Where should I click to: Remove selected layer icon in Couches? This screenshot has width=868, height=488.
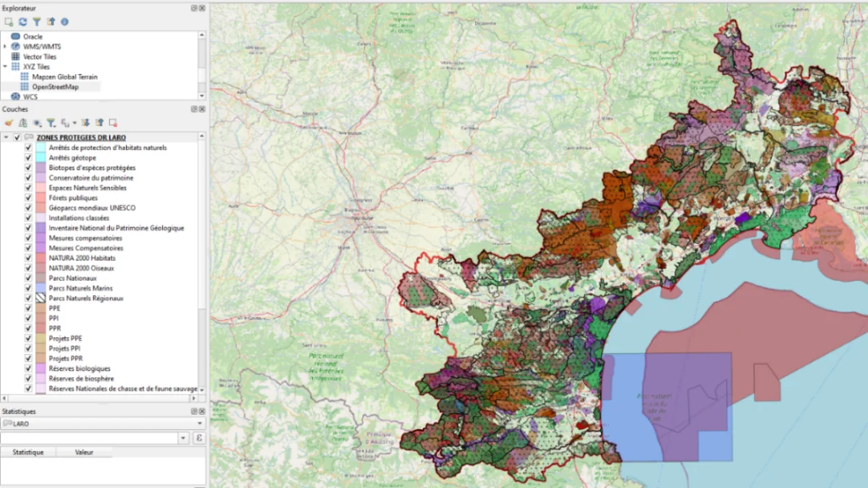coord(113,123)
